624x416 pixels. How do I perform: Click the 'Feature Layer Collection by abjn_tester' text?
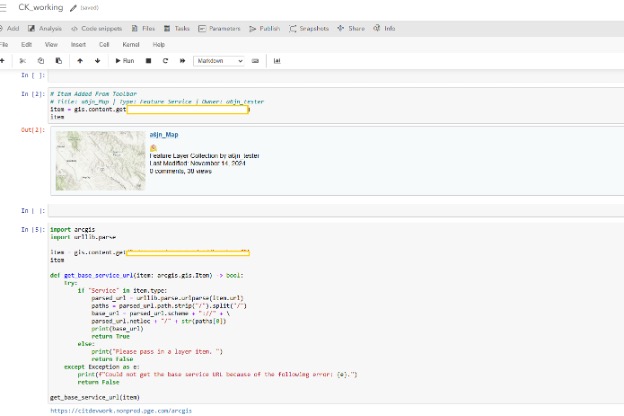pyautogui.click(x=205, y=156)
